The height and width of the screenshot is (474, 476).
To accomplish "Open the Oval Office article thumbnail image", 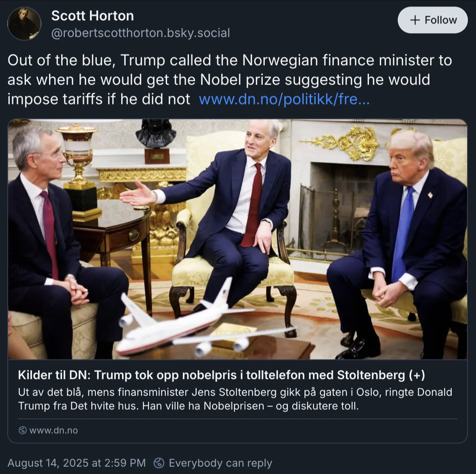I will pyautogui.click(x=238, y=239).
